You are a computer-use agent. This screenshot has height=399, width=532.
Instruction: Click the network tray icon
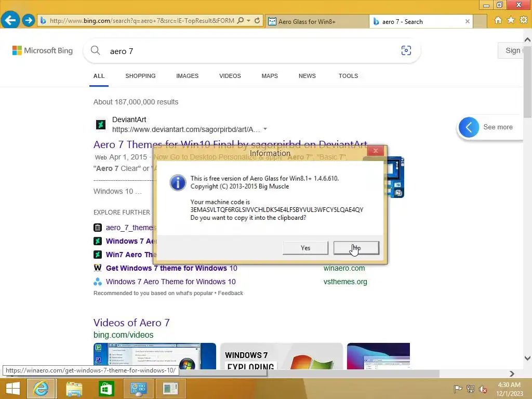click(x=470, y=389)
